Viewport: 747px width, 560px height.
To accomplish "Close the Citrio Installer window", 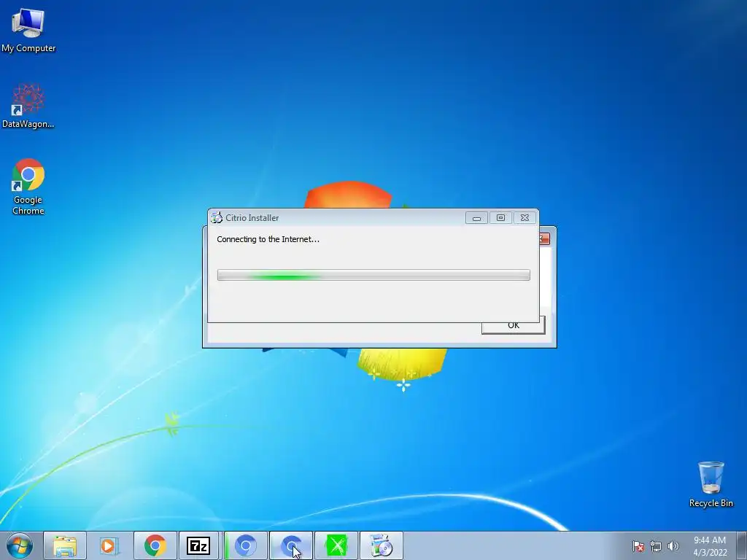I will 525,218.
